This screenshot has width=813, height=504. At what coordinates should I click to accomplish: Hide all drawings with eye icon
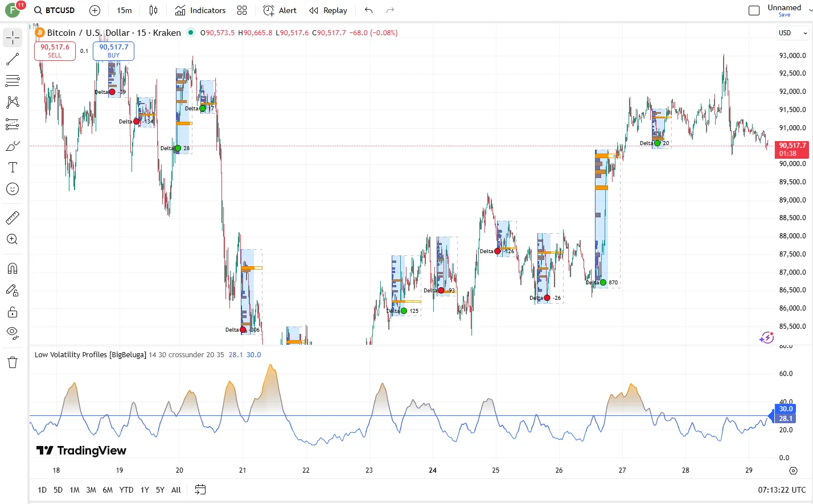pos(13,333)
